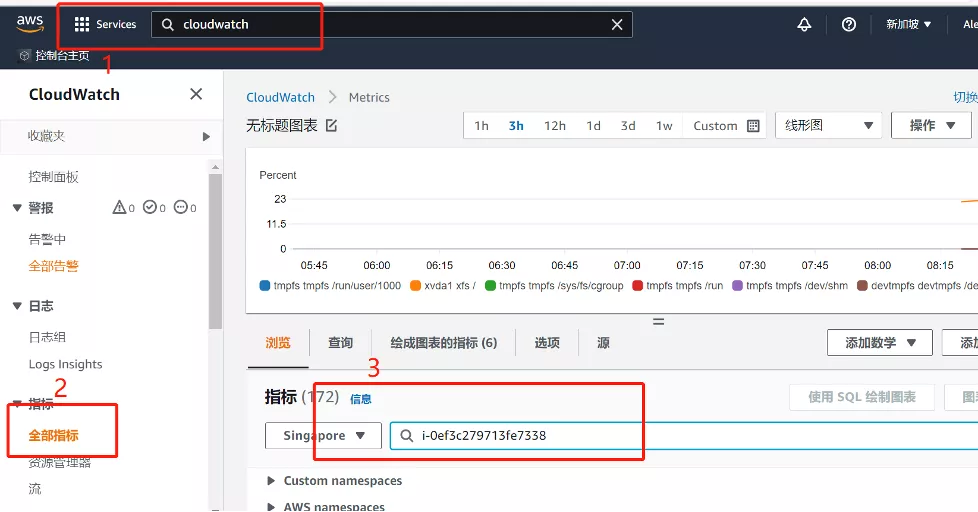The image size is (978, 512).
Task: Click the in-alarm warning triangle count
Action: (123, 208)
